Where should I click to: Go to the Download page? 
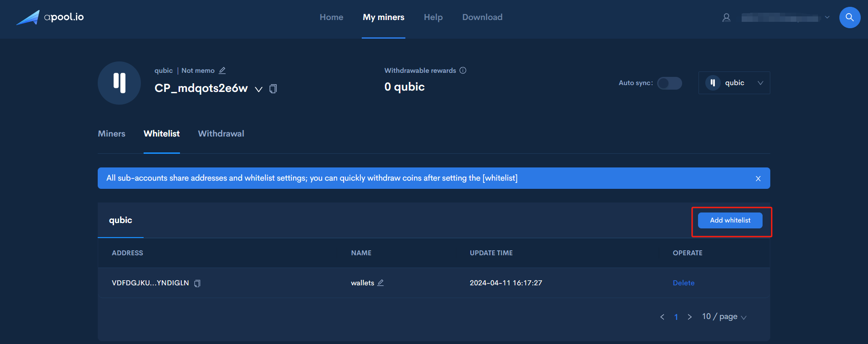(482, 17)
